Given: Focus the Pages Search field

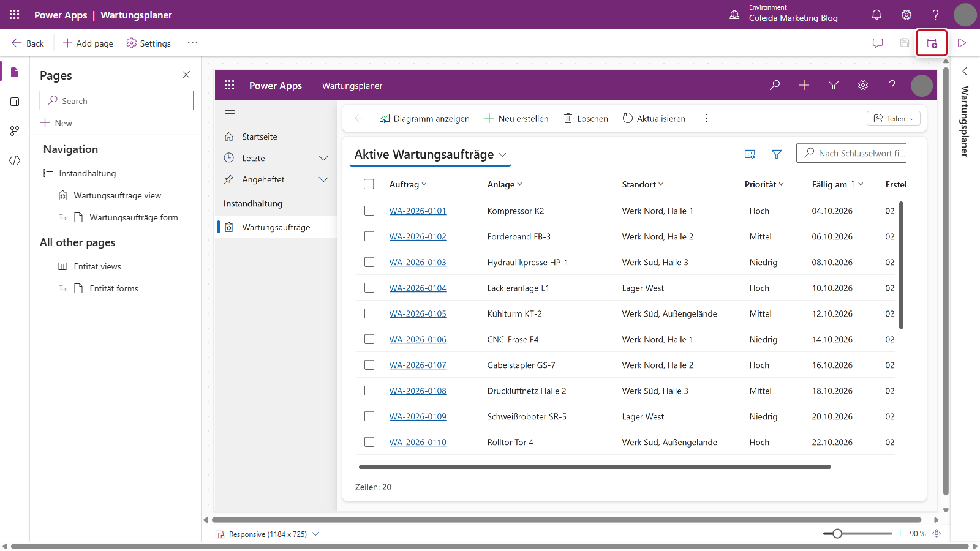Looking at the screenshot, I should coord(116,100).
